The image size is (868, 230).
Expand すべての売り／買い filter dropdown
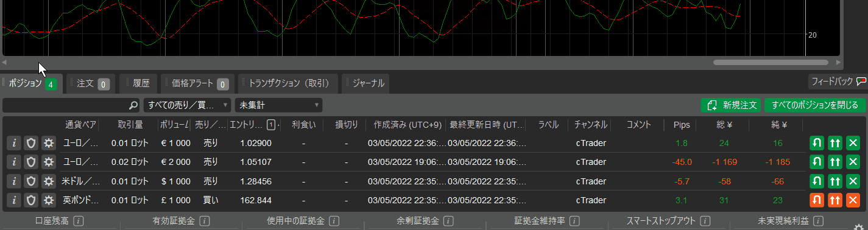(x=187, y=105)
